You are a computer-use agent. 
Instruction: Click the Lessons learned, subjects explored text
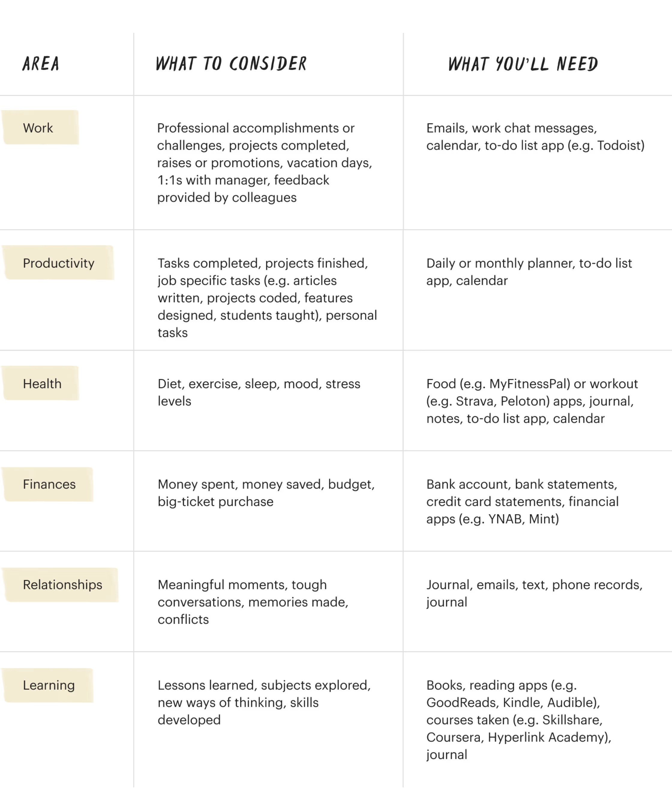(x=264, y=702)
